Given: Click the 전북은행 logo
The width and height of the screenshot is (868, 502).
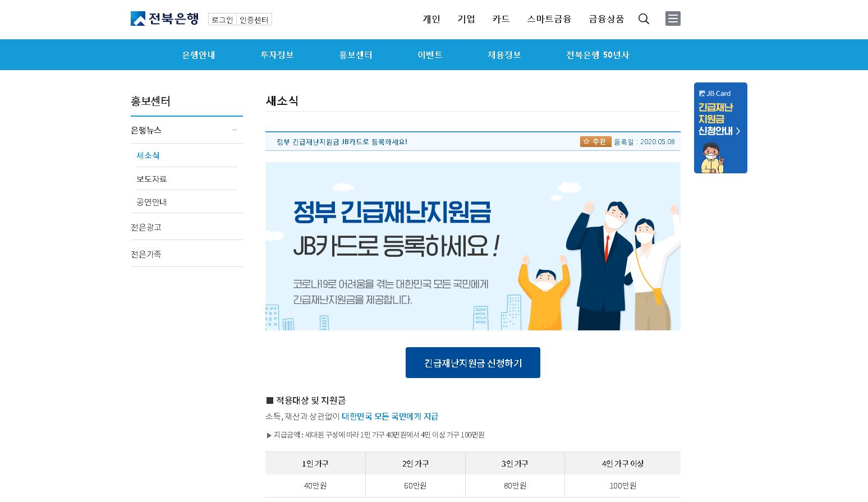Looking at the screenshot, I should pos(164,19).
